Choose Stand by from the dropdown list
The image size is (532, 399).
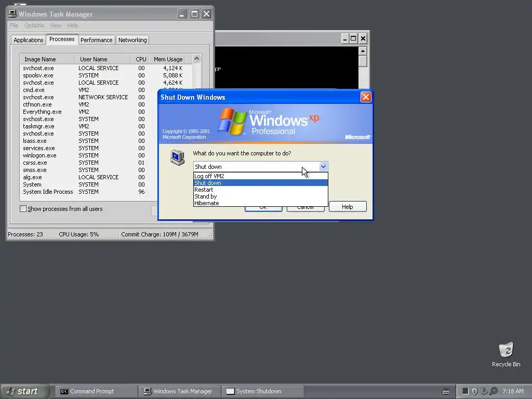point(261,196)
